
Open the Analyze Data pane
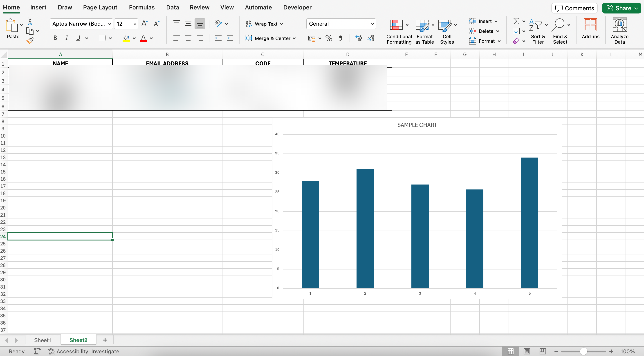pyautogui.click(x=619, y=30)
